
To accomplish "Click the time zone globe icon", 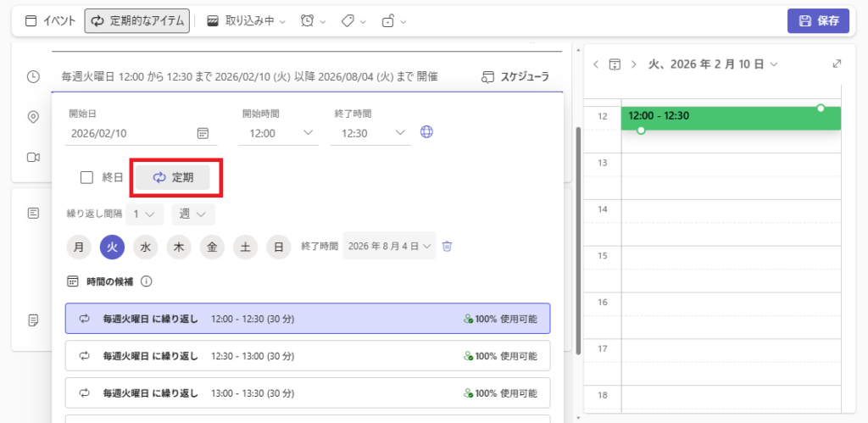I will point(427,132).
